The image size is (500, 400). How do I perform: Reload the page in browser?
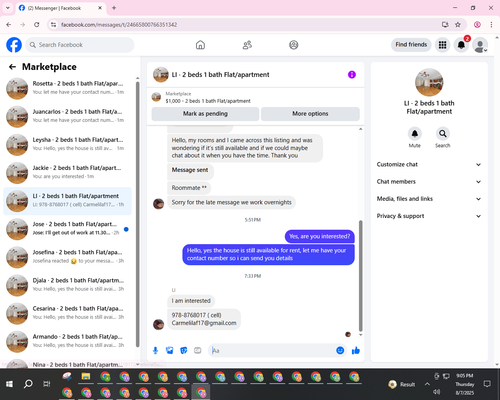click(37, 25)
